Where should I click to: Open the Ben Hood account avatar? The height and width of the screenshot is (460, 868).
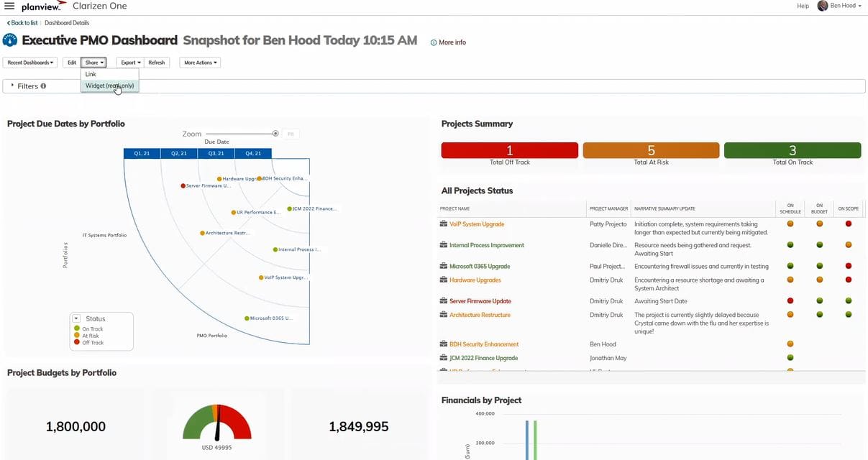pyautogui.click(x=822, y=5)
